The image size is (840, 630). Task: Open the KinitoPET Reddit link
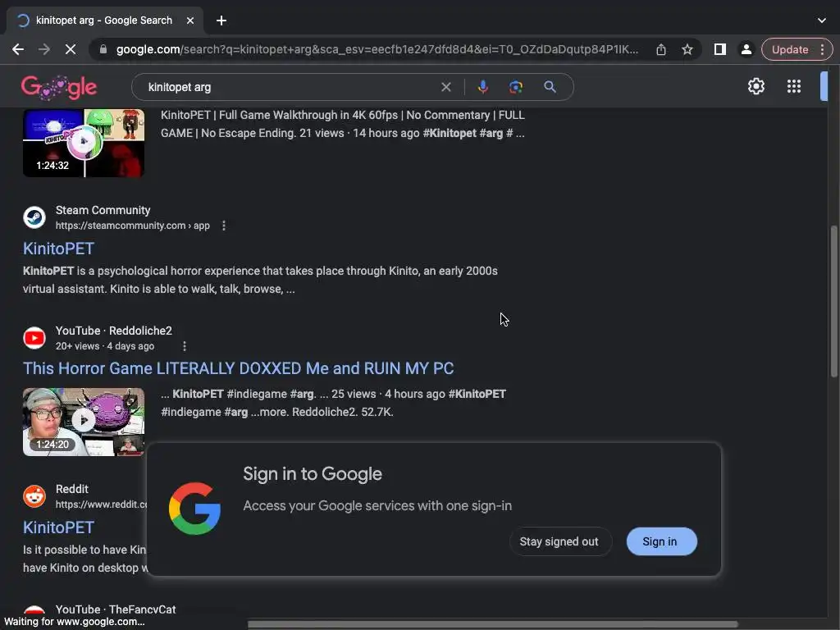pos(58,527)
